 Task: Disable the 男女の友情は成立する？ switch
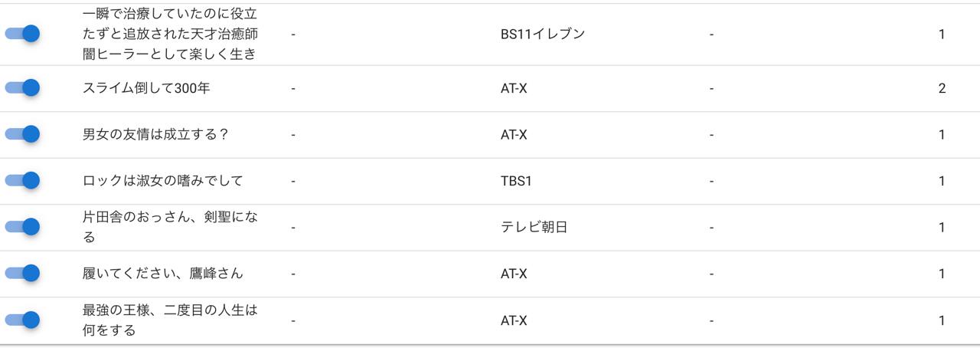point(22,134)
